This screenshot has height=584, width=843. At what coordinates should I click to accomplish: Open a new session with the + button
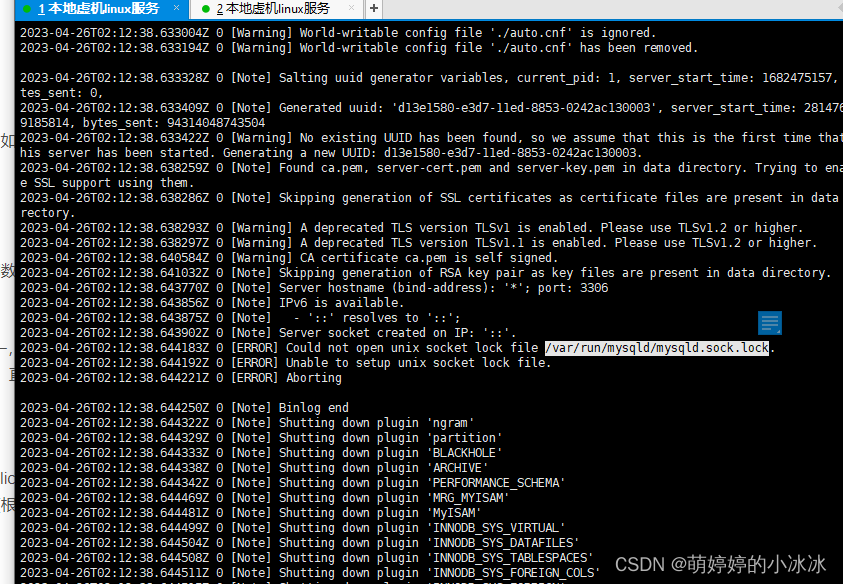[x=372, y=9]
